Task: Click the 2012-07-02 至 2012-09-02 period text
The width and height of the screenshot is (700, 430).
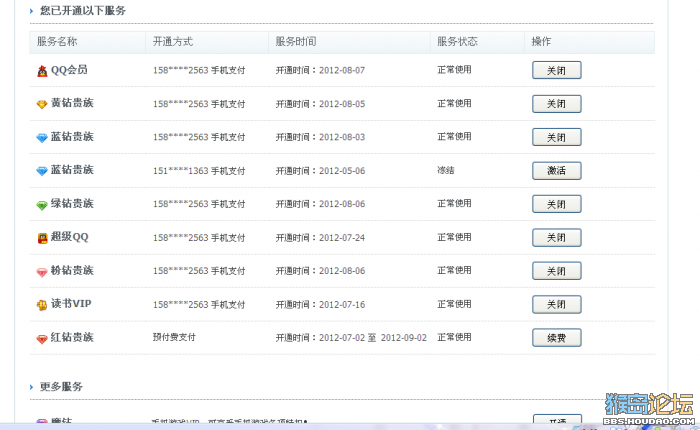Action: (x=373, y=338)
